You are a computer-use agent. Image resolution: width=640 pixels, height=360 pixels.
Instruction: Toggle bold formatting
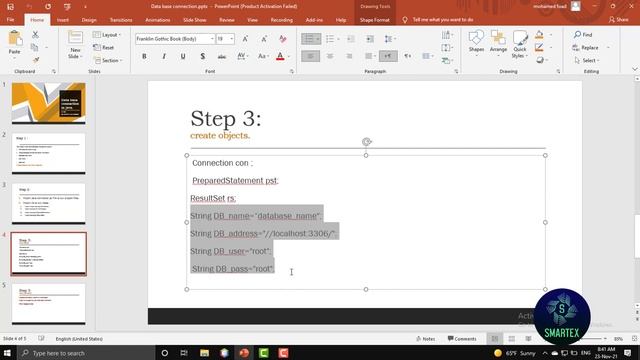(144, 56)
